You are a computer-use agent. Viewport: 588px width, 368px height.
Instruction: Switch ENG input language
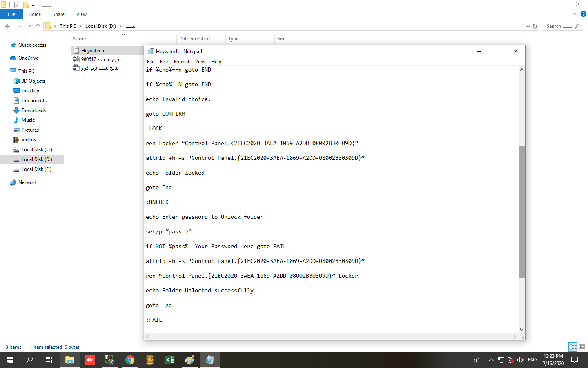pos(532,360)
